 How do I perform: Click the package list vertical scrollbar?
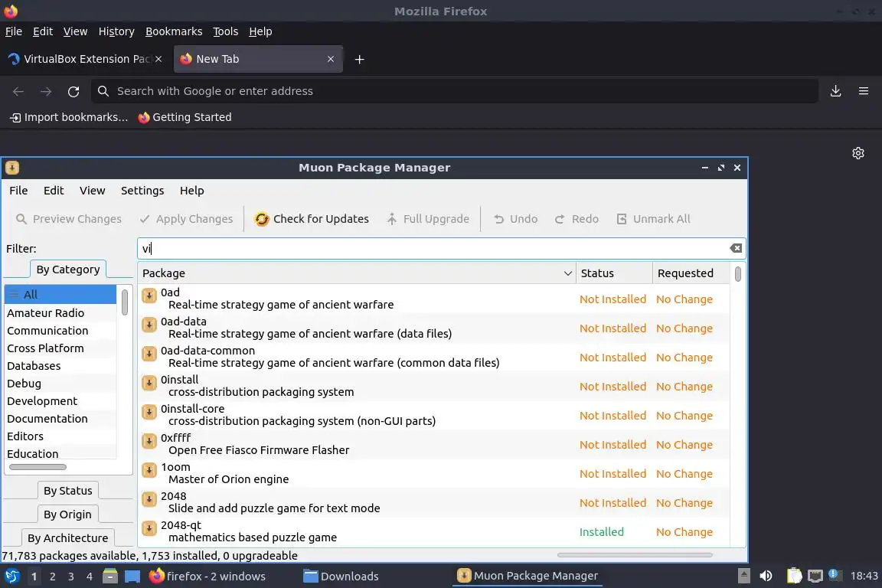coord(737,274)
